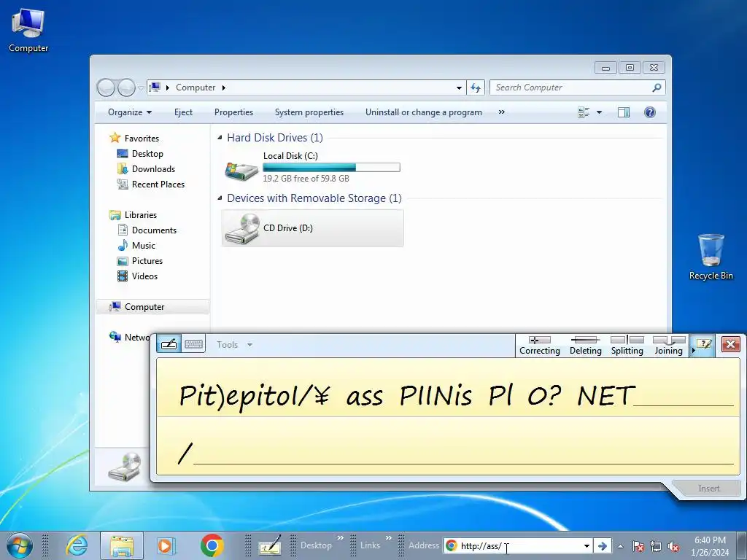Select Favorites in navigation pane
This screenshot has width=747, height=560.
point(142,138)
